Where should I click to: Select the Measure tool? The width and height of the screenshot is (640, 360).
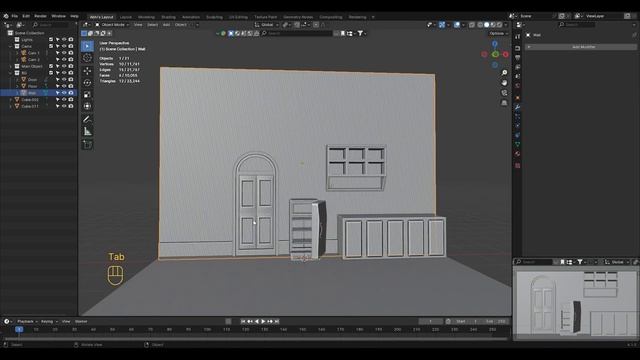click(x=87, y=131)
